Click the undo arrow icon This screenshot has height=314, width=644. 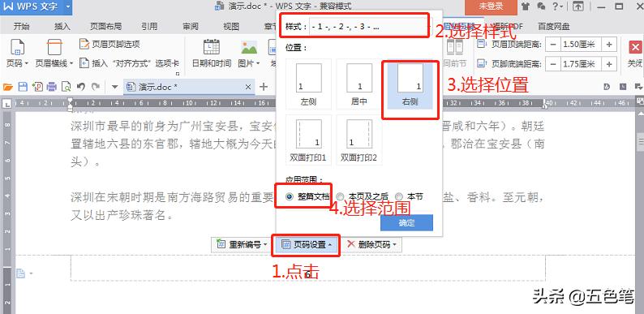tap(81, 87)
